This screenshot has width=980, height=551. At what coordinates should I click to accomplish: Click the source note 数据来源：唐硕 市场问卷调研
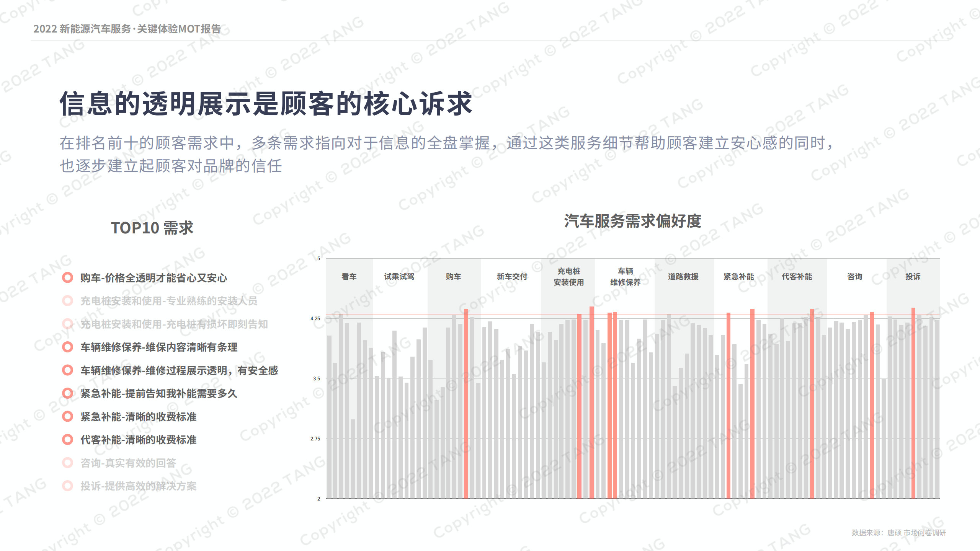899,533
